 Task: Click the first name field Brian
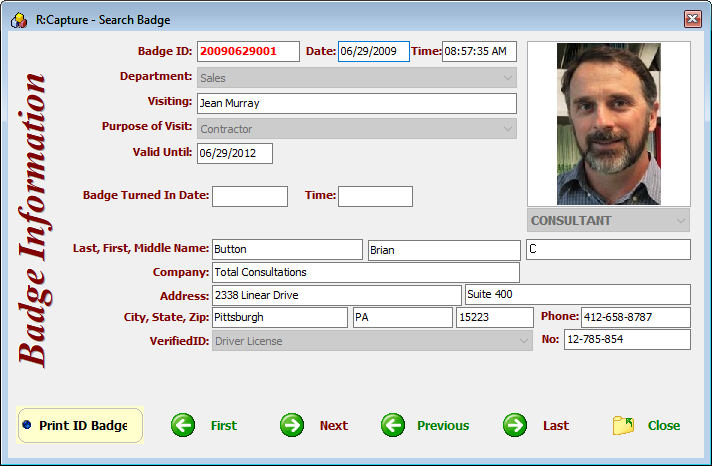pyautogui.click(x=444, y=250)
